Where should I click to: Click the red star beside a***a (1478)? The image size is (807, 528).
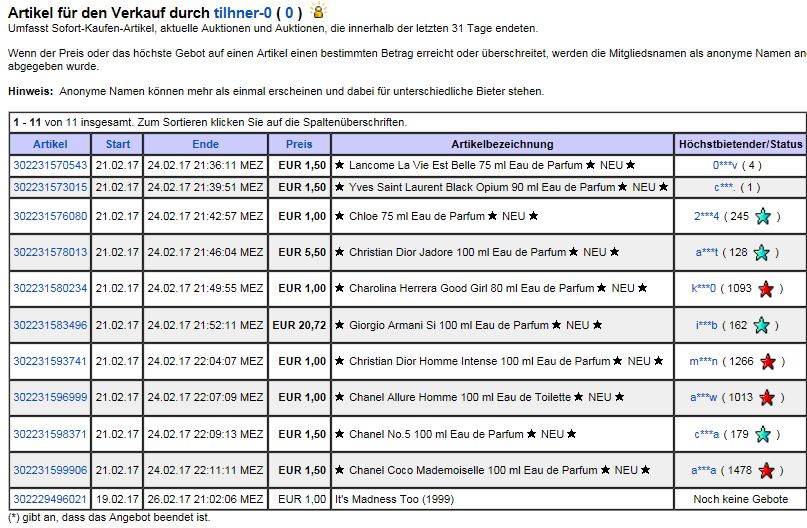point(766,470)
